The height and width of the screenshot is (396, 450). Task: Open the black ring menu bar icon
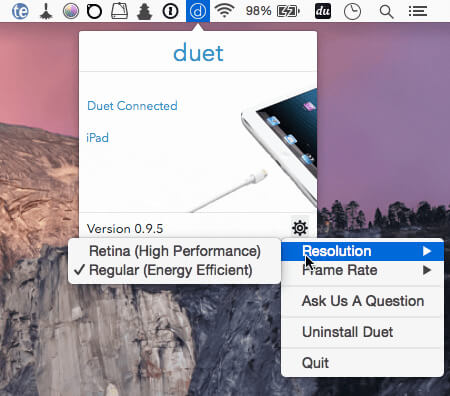94,11
